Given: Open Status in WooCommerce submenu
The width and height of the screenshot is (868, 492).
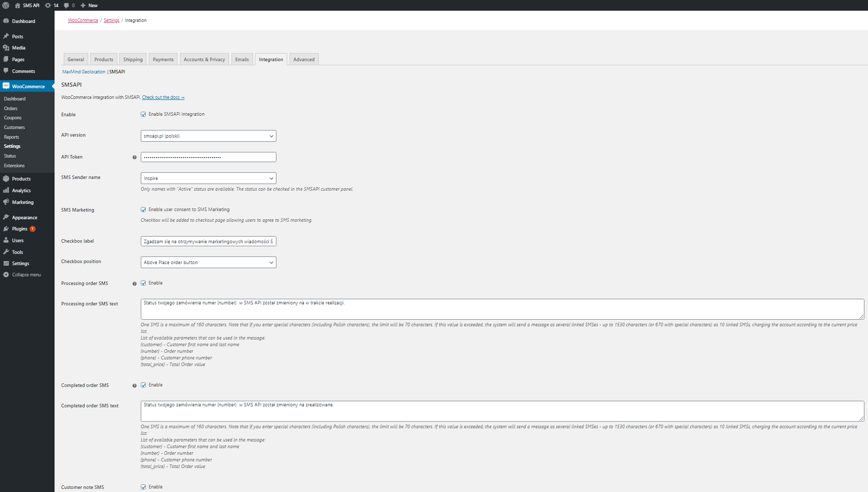Looking at the screenshot, I should tap(10, 156).
